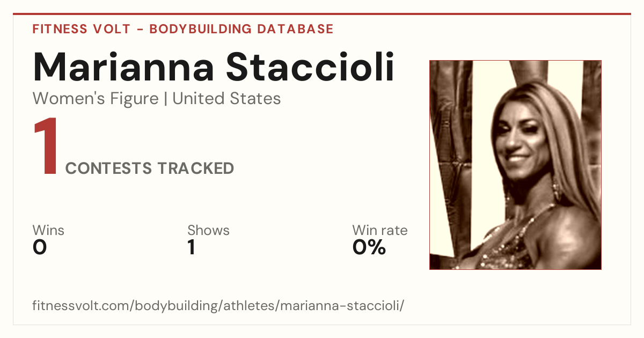Screen dimensions: 644x338
Task: Click the red top border line
Action: point(322,14)
